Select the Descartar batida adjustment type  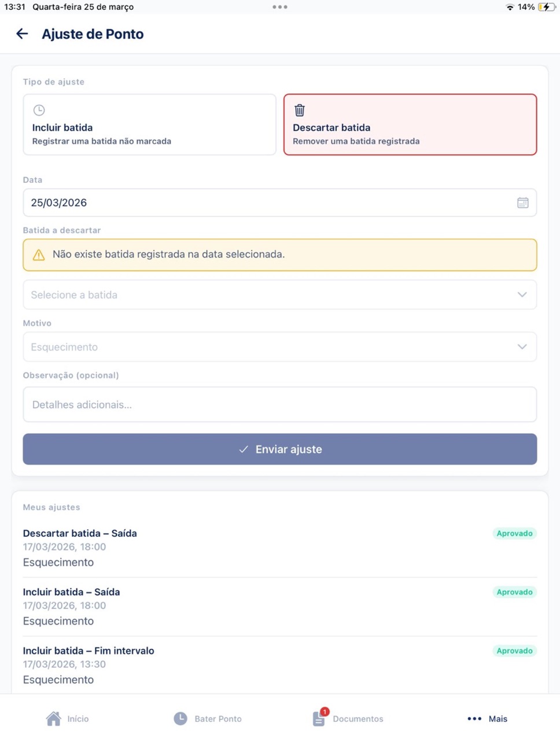point(410,124)
